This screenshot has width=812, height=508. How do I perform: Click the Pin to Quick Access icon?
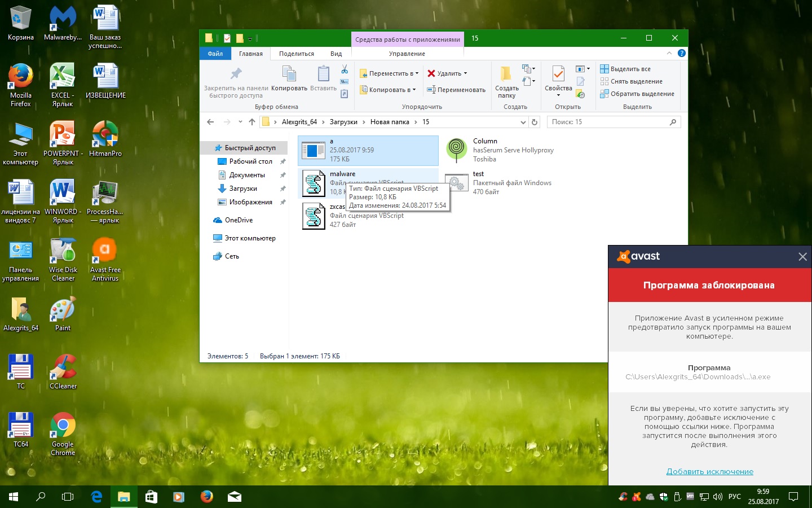pyautogui.click(x=236, y=74)
